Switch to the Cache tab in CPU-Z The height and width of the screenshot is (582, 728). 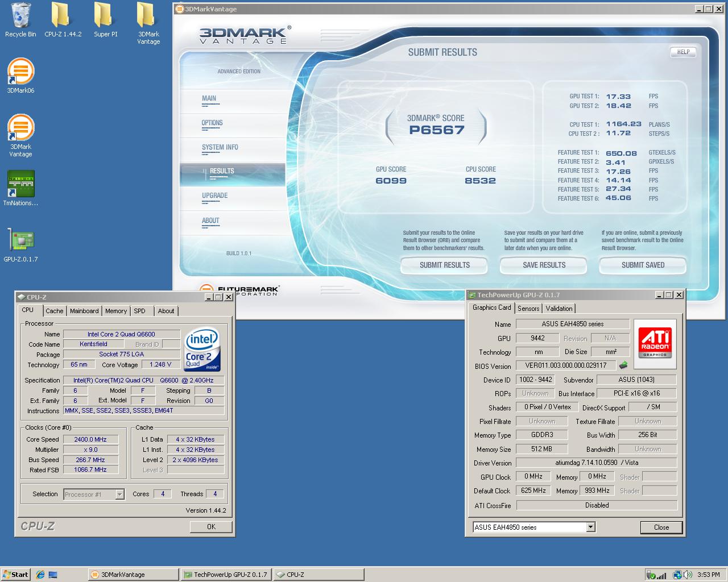pos(55,311)
